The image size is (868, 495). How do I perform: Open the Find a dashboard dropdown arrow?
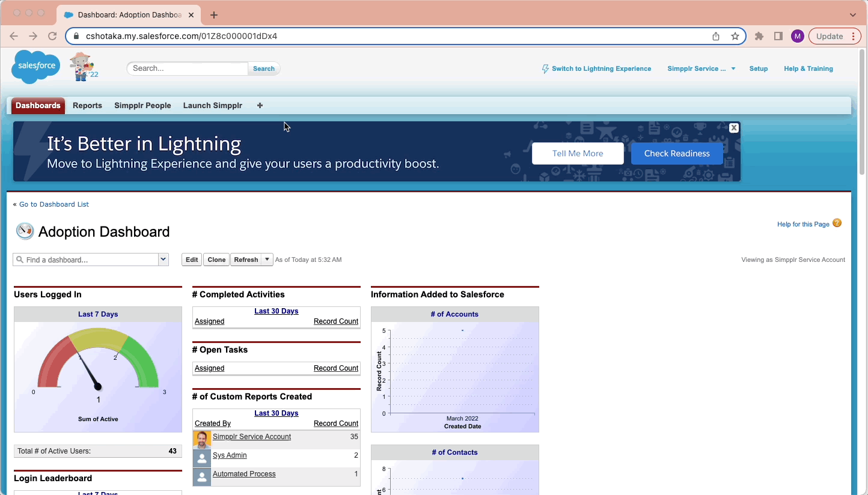pos(163,260)
